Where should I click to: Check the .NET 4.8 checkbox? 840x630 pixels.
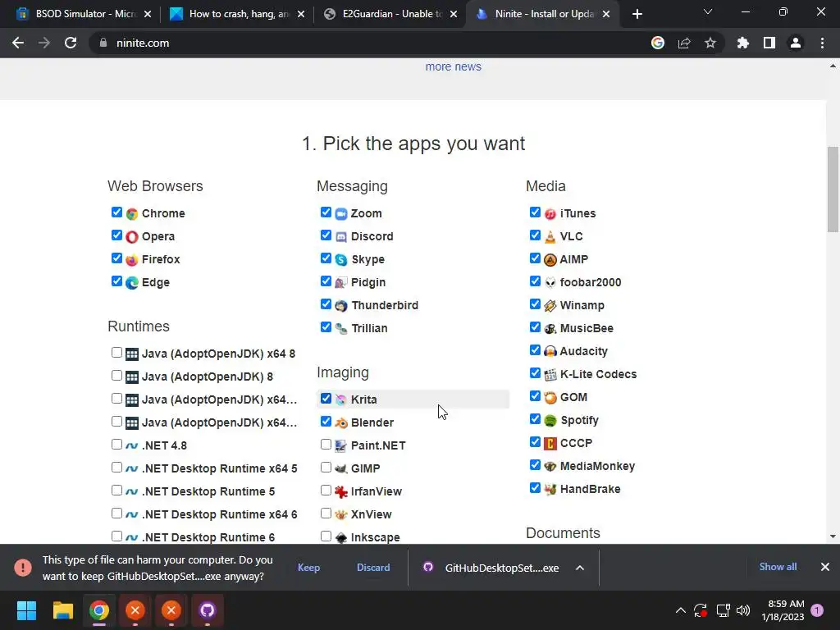(116, 444)
